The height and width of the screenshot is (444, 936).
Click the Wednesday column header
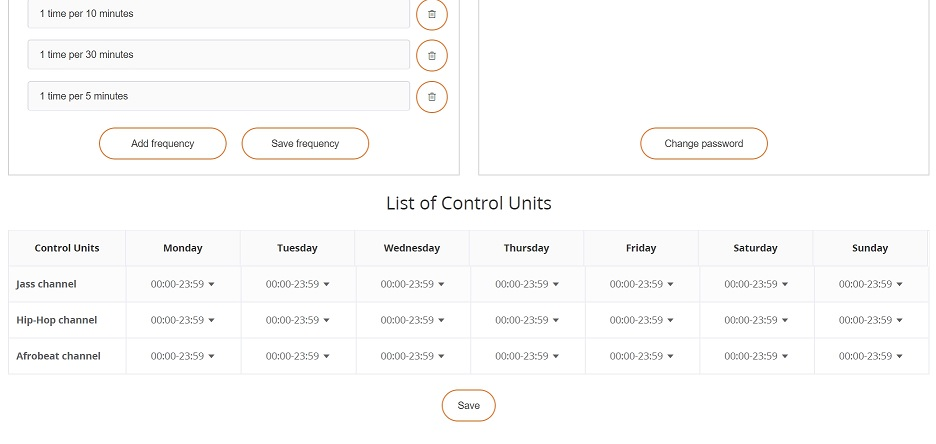click(x=412, y=248)
